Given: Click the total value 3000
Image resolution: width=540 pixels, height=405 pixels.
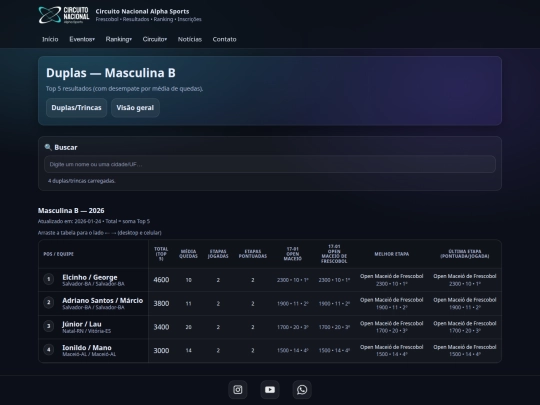Looking at the screenshot, I should (x=161, y=350).
